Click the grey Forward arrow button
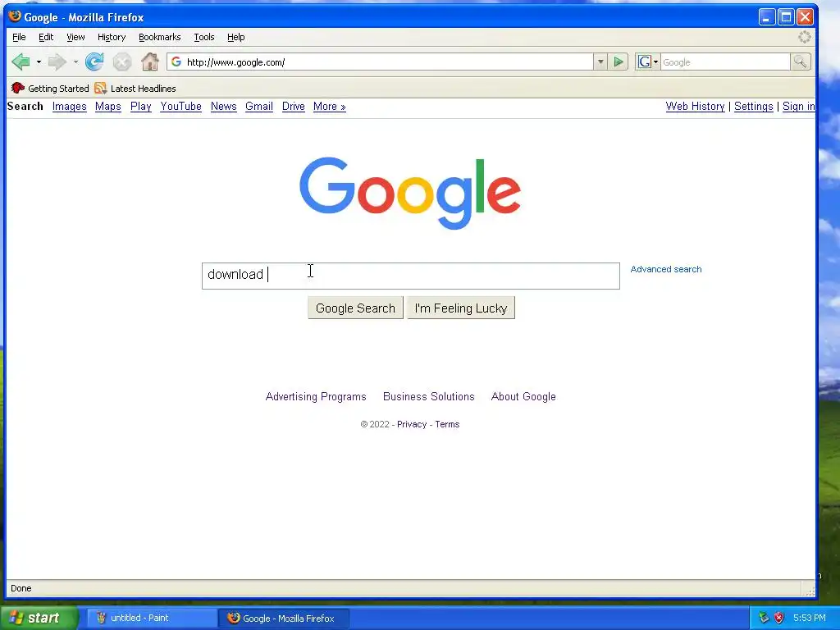This screenshot has width=840, height=630. (57, 62)
